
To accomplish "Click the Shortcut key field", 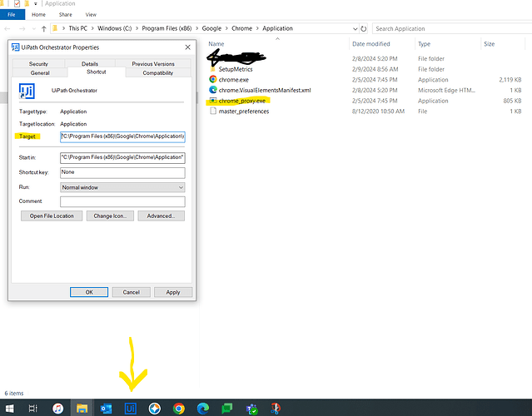I will click(x=122, y=172).
